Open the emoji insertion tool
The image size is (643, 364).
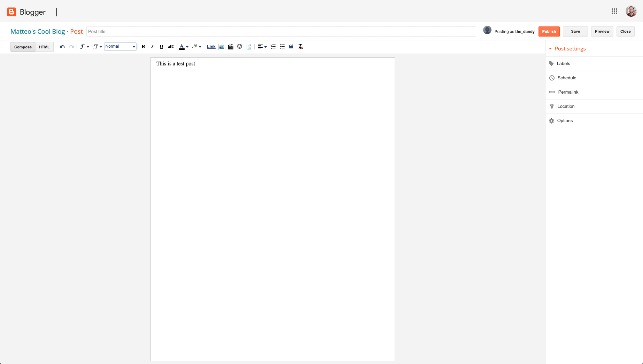(240, 46)
